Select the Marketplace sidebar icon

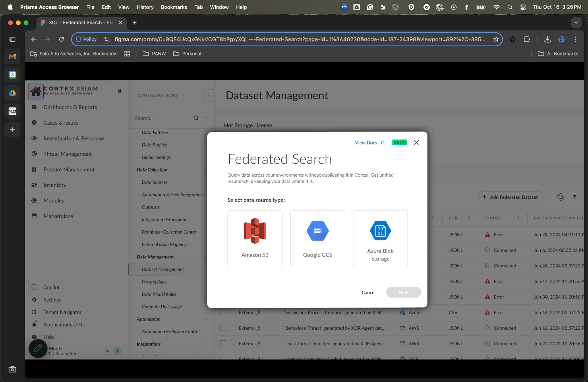pos(59,216)
